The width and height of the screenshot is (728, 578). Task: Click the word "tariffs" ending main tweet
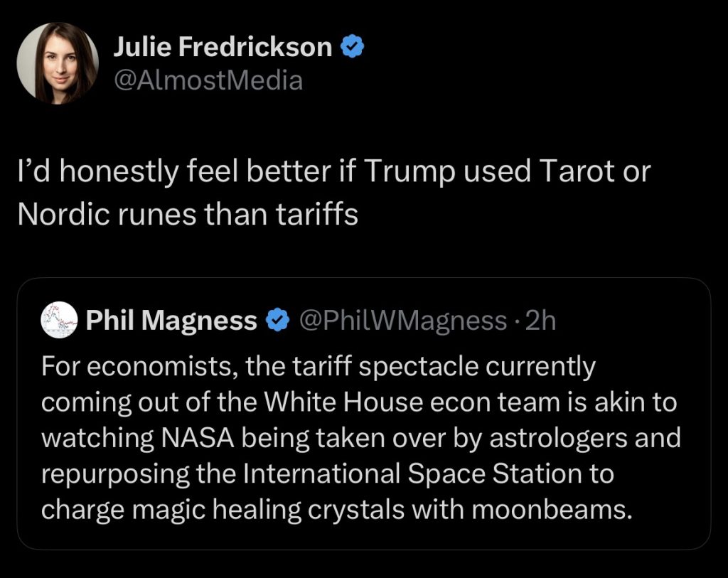click(316, 215)
